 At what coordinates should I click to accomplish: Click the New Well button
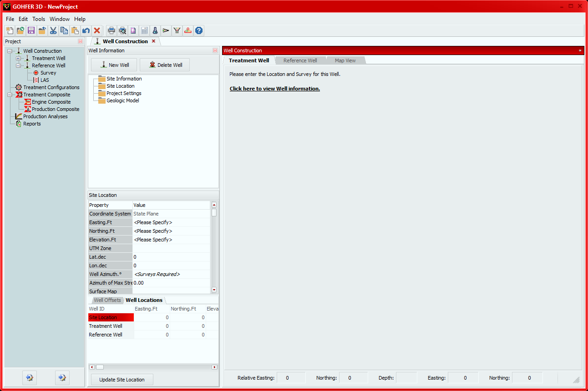coord(114,65)
